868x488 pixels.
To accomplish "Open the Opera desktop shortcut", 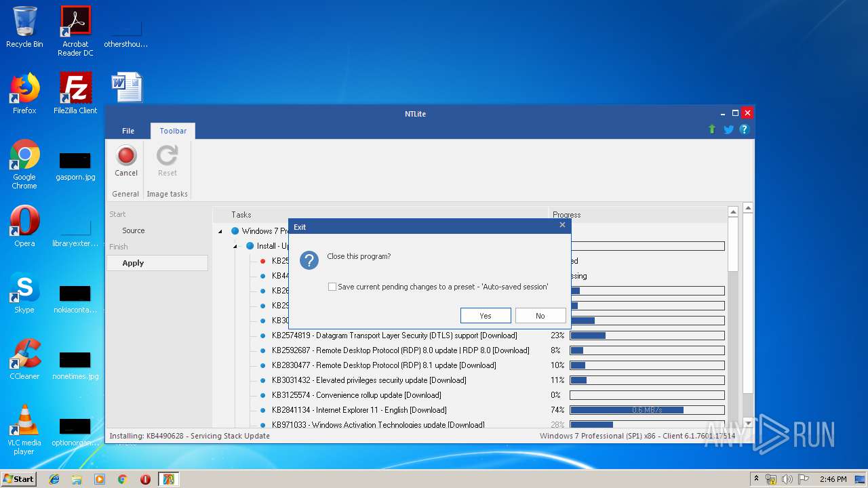I will (x=24, y=226).
